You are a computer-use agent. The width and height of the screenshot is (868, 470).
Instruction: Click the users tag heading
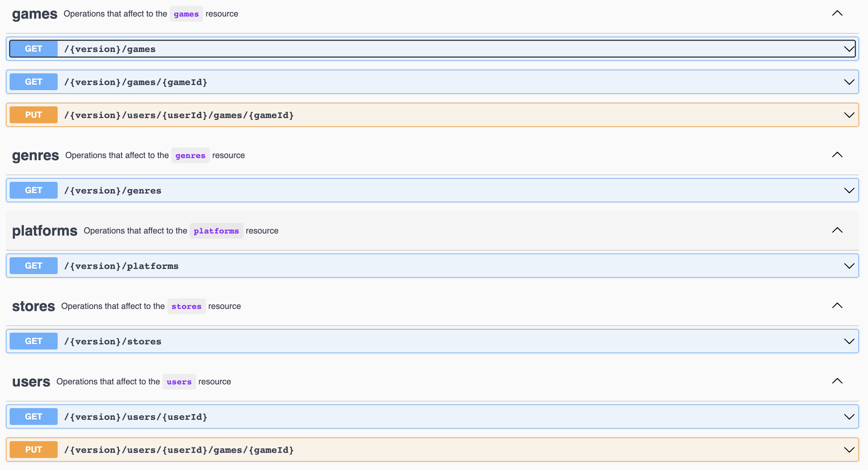pyautogui.click(x=31, y=382)
